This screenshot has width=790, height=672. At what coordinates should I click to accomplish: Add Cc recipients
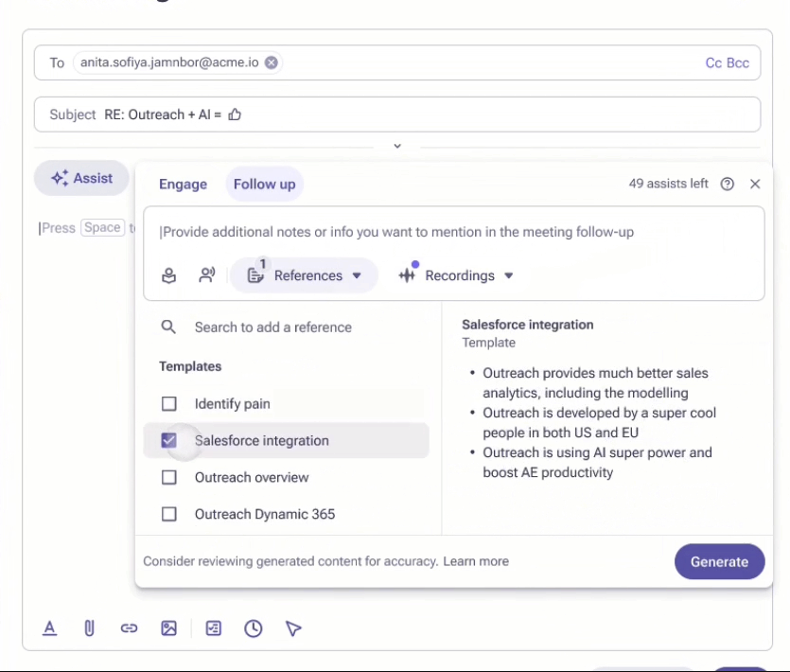click(x=713, y=63)
